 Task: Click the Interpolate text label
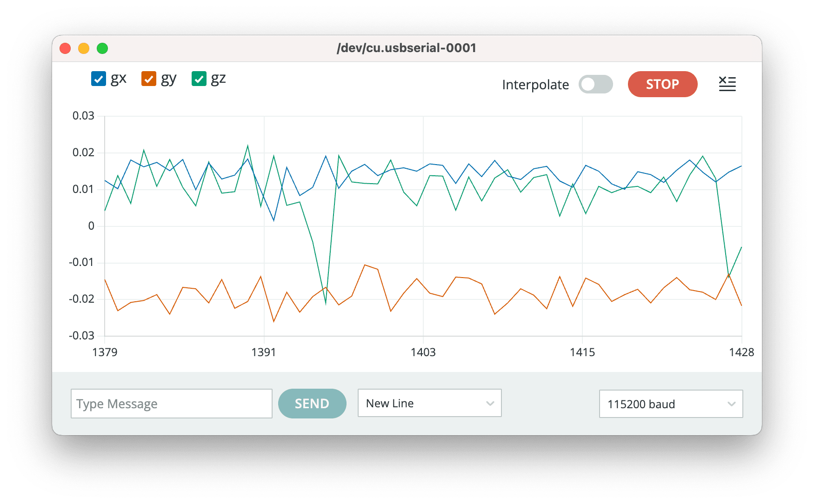pos(535,85)
